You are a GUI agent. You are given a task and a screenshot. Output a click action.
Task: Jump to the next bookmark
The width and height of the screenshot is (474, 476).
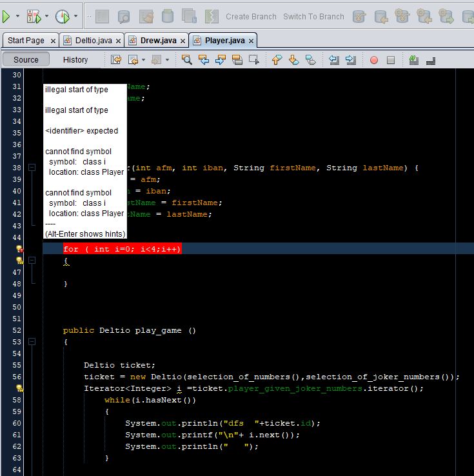click(293, 60)
